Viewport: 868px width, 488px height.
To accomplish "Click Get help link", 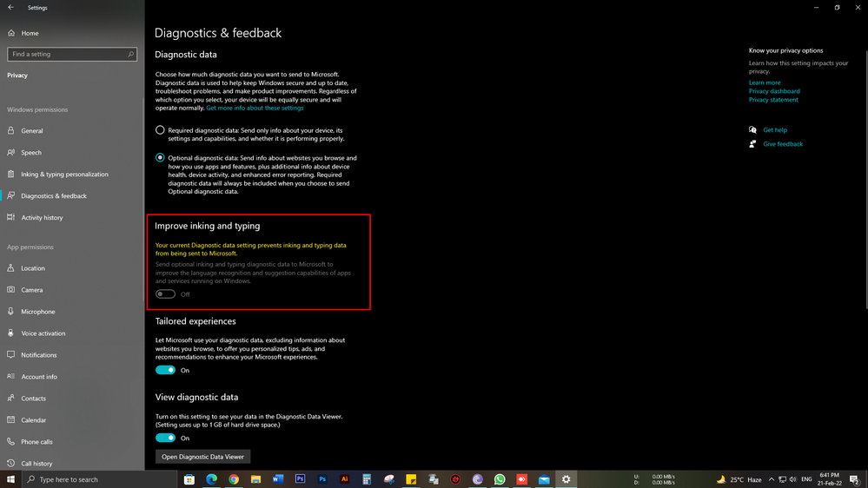I will coord(775,130).
